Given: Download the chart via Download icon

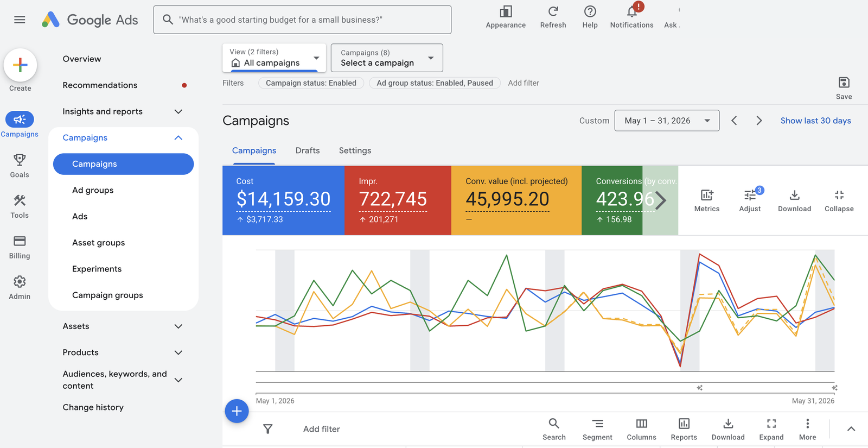Looking at the screenshot, I should pos(794,195).
